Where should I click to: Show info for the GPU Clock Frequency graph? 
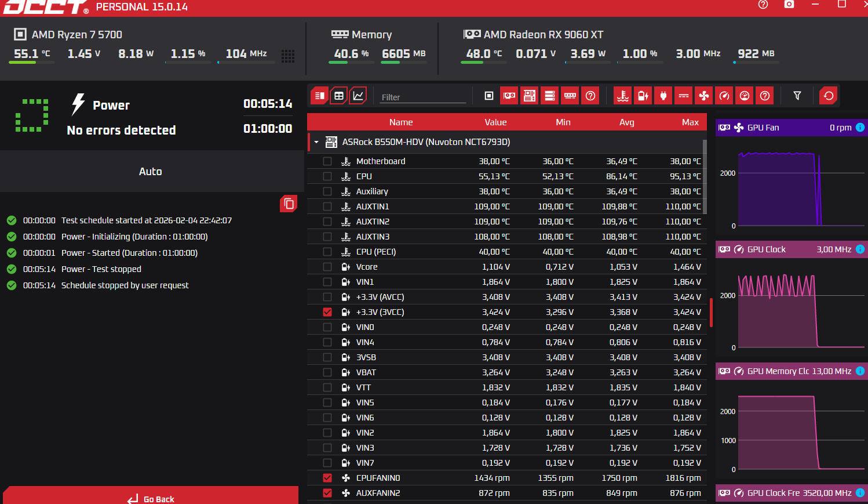(860, 493)
